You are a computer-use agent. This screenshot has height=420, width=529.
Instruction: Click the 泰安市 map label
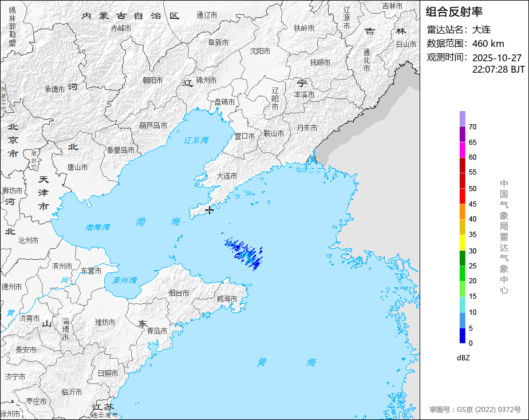click(x=26, y=350)
